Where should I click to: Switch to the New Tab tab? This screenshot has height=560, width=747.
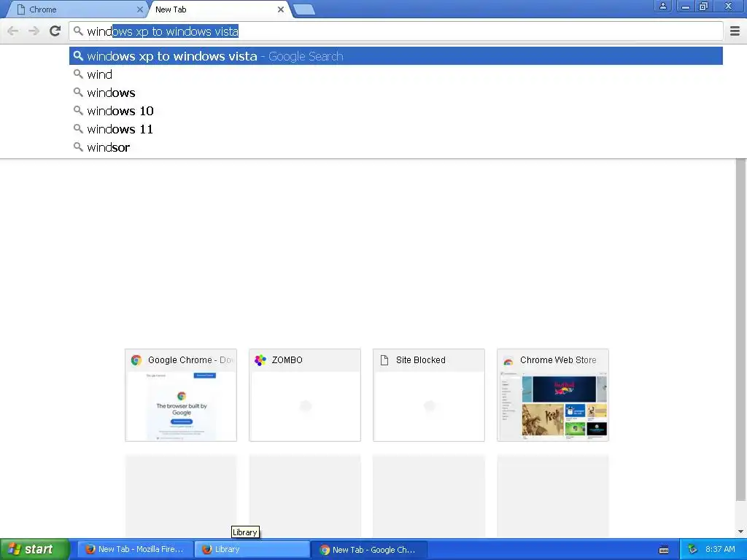pyautogui.click(x=219, y=9)
